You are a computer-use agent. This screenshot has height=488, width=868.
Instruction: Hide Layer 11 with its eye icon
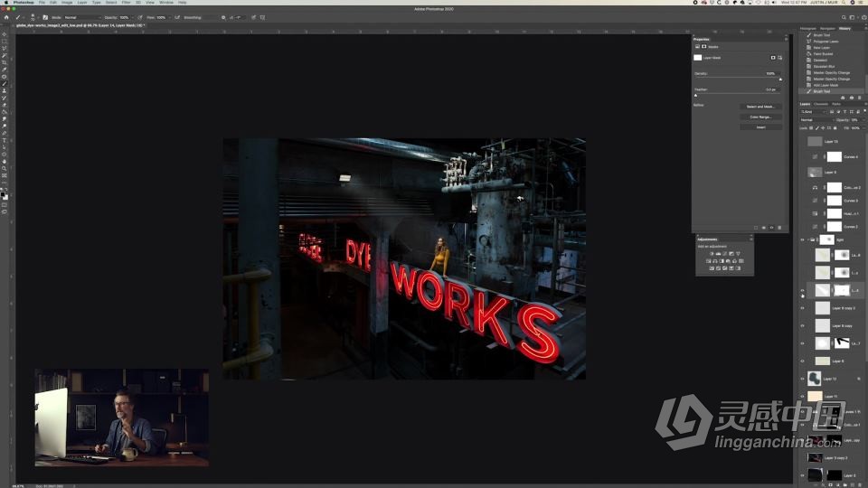click(802, 396)
